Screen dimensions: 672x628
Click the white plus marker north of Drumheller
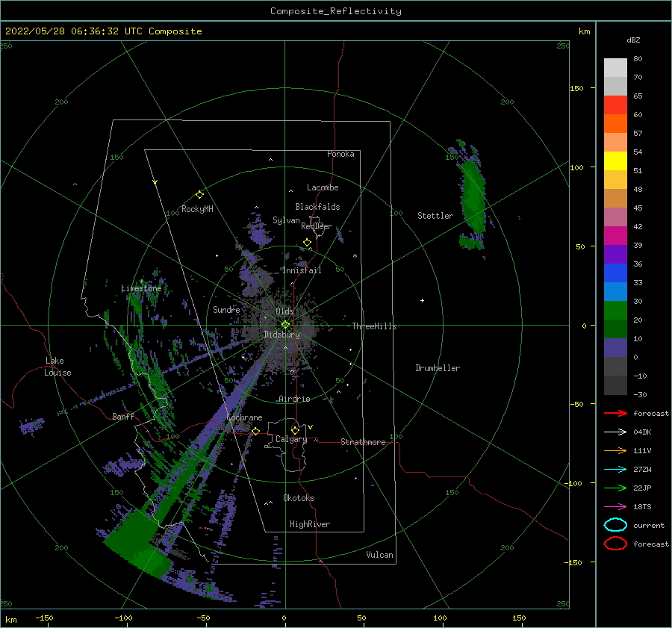coord(422,300)
